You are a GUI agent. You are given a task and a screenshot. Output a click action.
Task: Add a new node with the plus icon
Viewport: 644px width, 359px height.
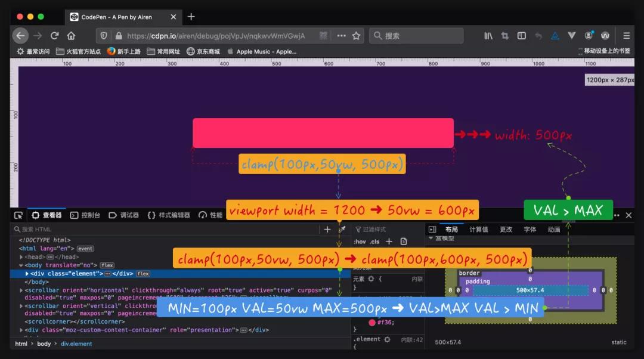pyautogui.click(x=327, y=230)
